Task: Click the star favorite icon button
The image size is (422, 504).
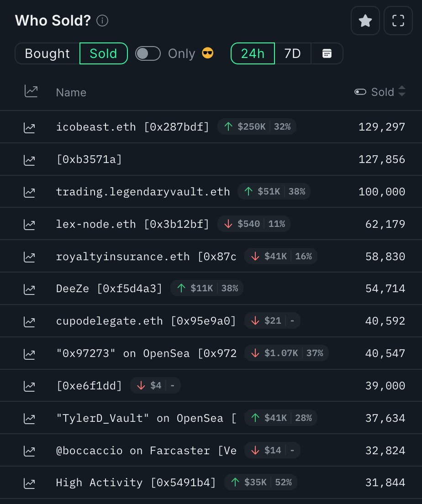Action: 365,21
